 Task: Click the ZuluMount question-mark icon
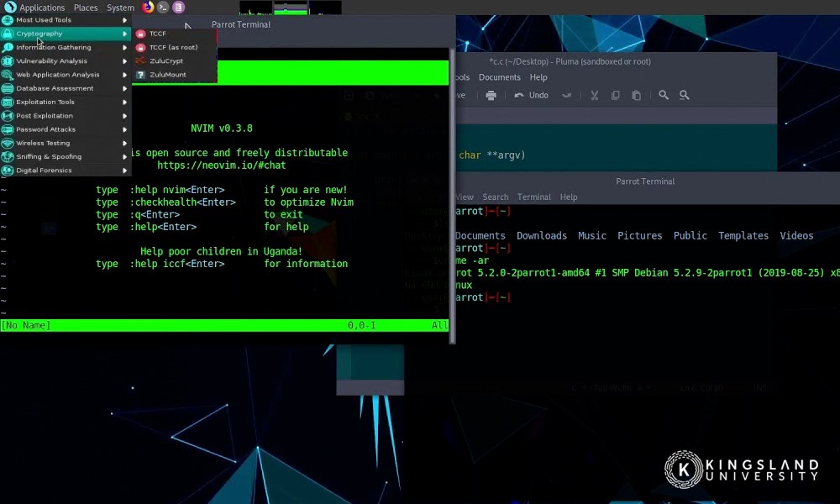point(140,75)
